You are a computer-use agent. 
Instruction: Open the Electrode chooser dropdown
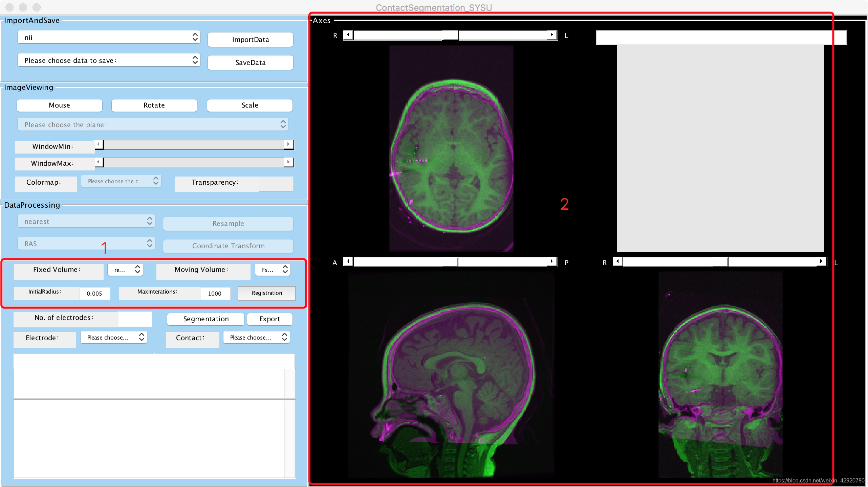point(114,338)
